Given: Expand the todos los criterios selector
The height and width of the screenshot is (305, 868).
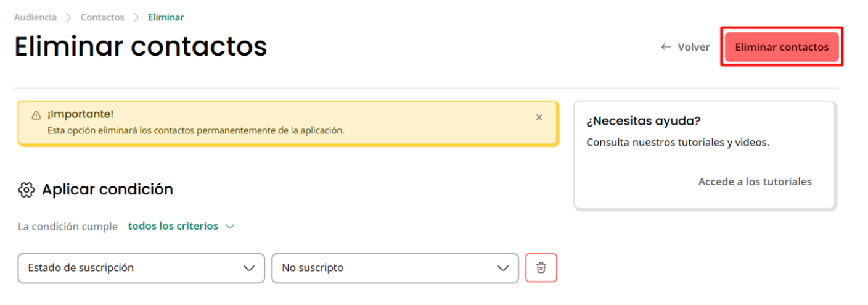Looking at the screenshot, I should tap(181, 226).
